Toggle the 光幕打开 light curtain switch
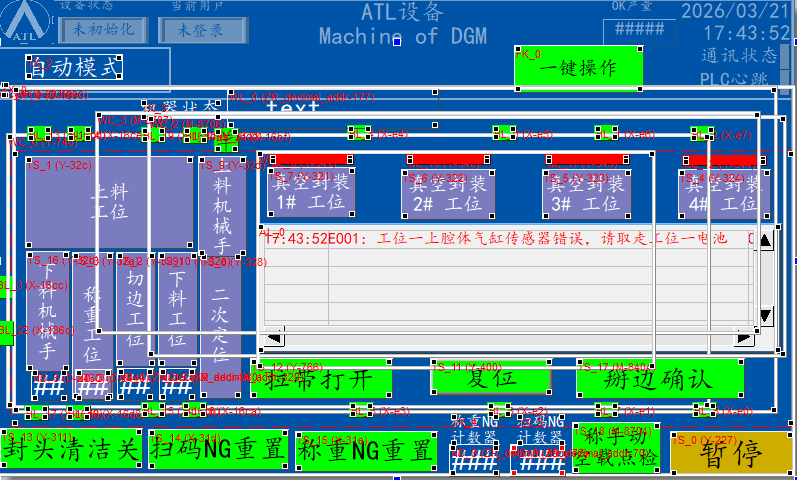The width and height of the screenshot is (797, 480). pos(322,379)
